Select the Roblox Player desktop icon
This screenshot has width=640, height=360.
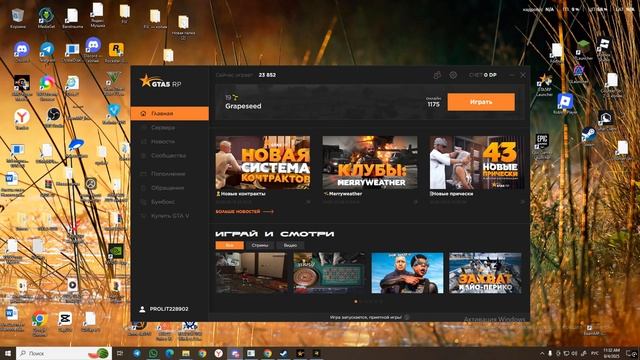[x=565, y=104]
